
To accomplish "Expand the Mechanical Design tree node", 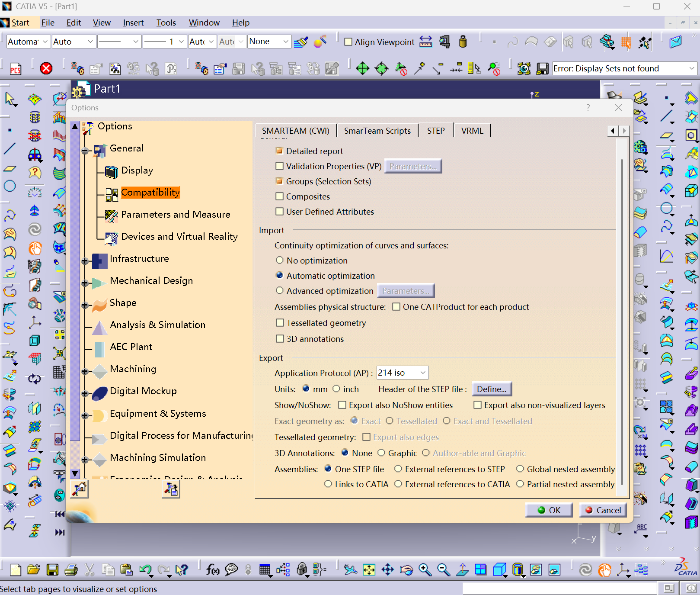I will pos(85,283).
